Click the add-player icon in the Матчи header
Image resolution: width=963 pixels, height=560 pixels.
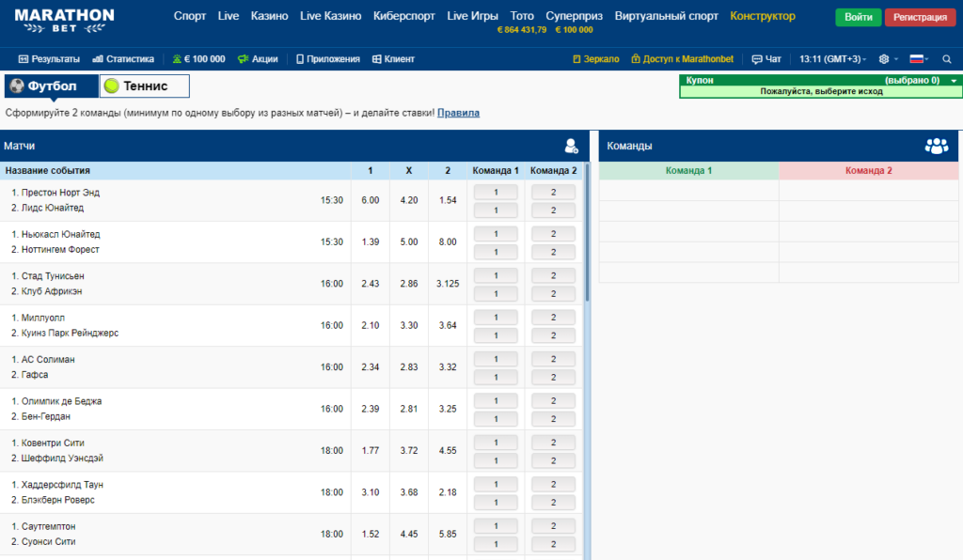(571, 146)
